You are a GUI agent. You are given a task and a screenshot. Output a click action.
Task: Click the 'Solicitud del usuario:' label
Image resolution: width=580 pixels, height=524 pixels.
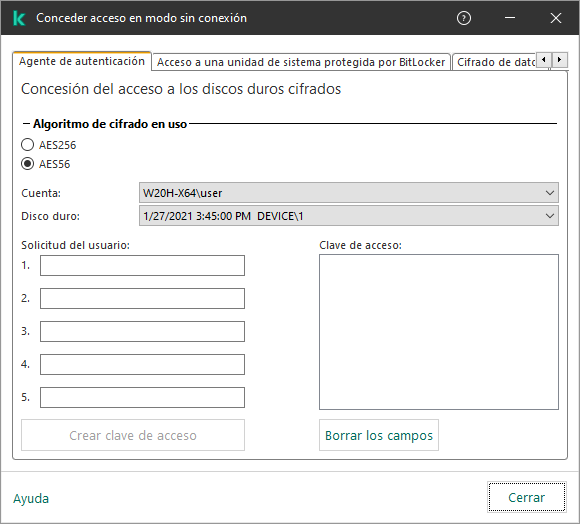(75, 245)
